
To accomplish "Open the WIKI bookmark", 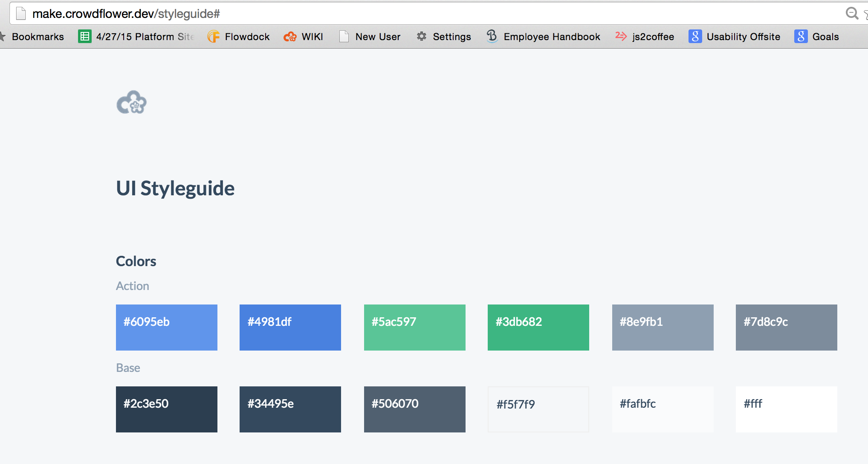I will point(304,37).
